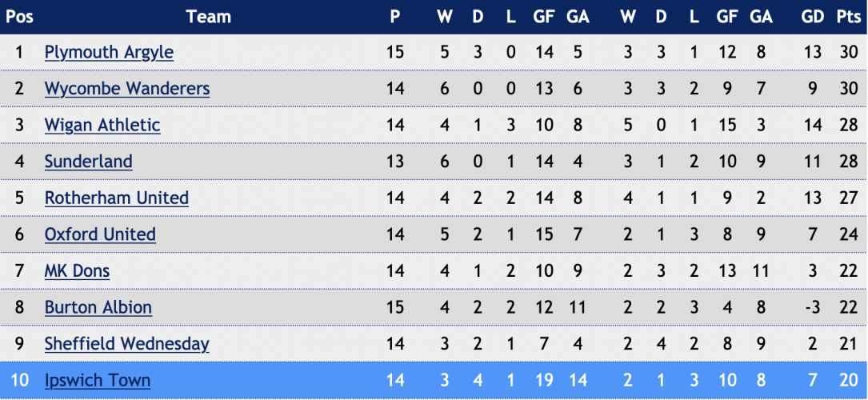This screenshot has height=400, width=868.
Task: Select the Sunderland team link
Action: coord(89,162)
